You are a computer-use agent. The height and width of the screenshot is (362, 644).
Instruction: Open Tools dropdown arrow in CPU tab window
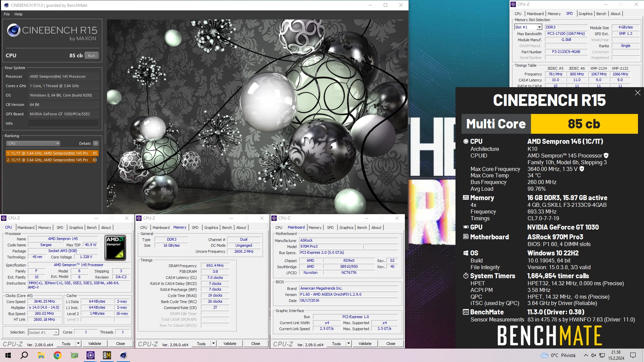tap(78, 344)
